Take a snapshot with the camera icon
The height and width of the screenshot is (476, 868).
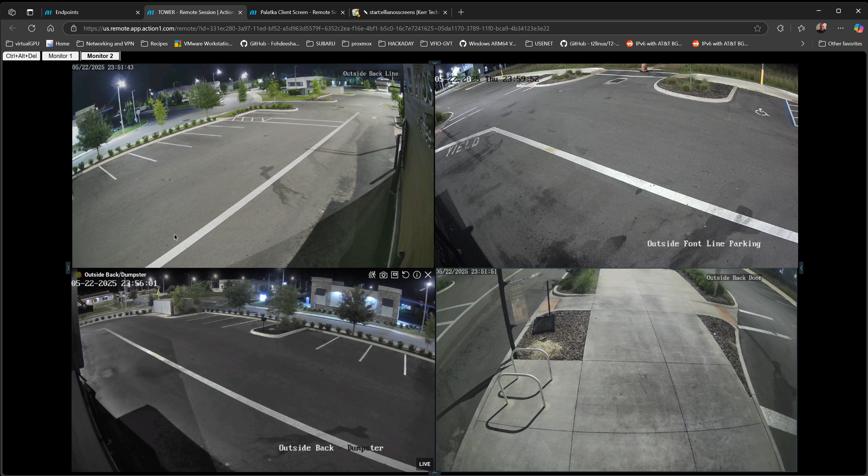coord(383,275)
